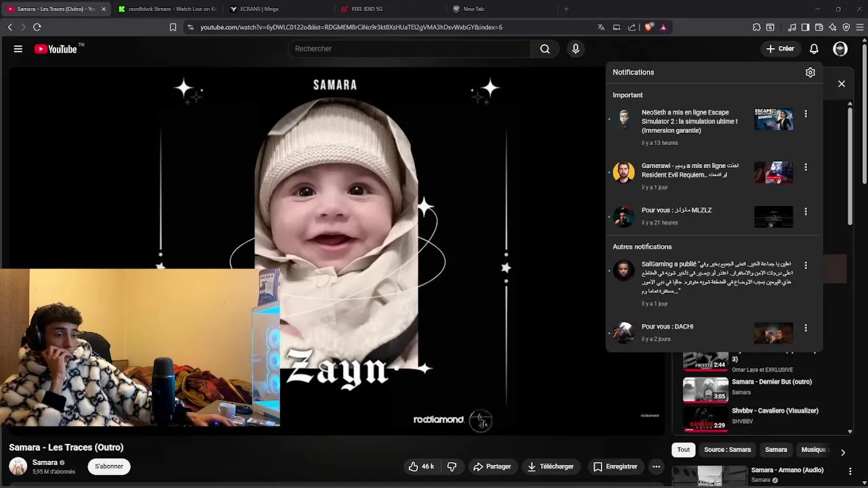This screenshot has height=488, width=868.
Task: Click the Télécharger button
Action: (551, 466)
